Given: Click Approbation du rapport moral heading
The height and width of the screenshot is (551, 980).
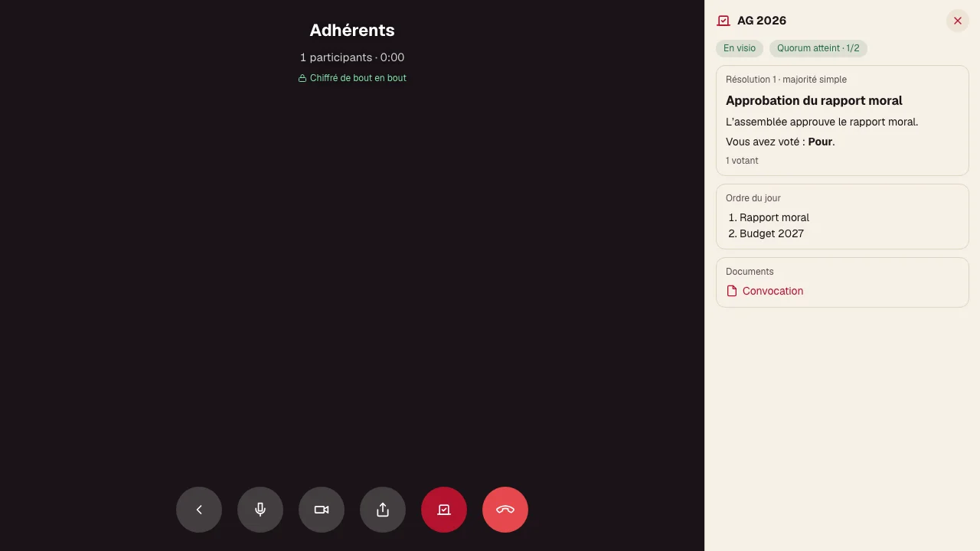Looking at the screenshot, I should tap(814, 100).
